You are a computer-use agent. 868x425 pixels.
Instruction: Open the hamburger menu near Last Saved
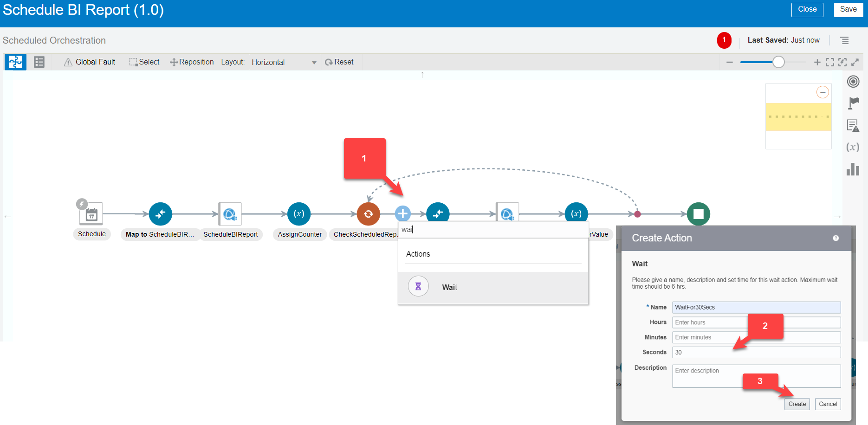pyautogui.click(x=845, y=40)
